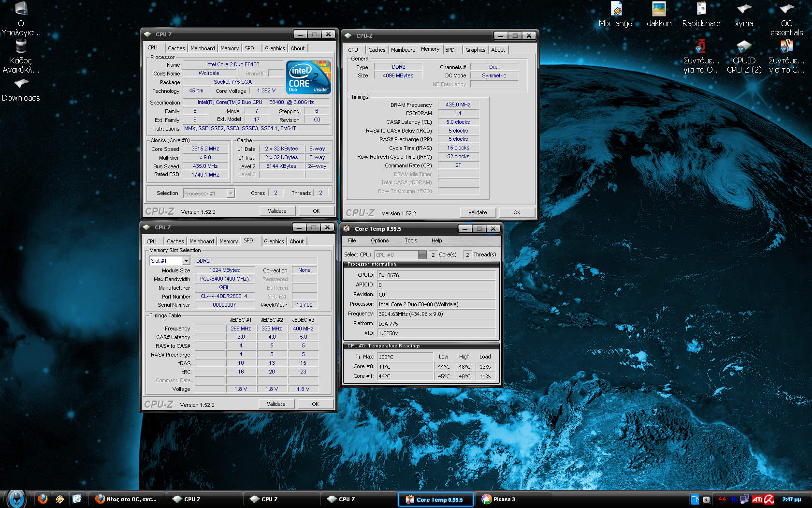Click OK in the Memory tab window
This screenshot has width=812, height=508.
coord(517,212)
